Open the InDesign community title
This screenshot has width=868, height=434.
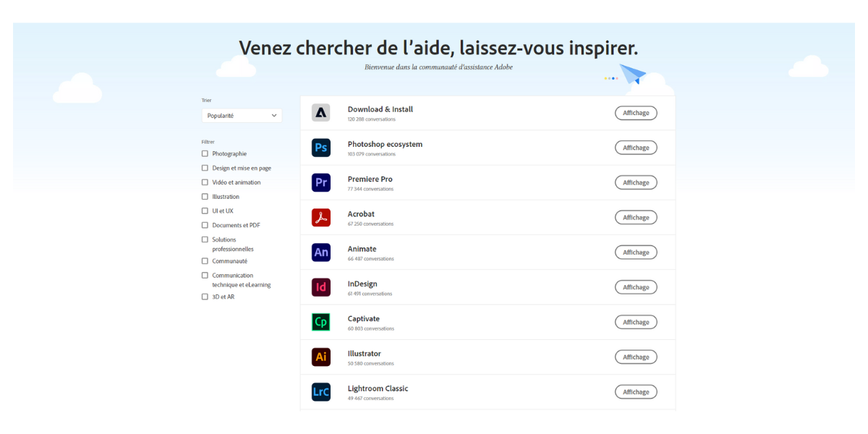(362, 284)
